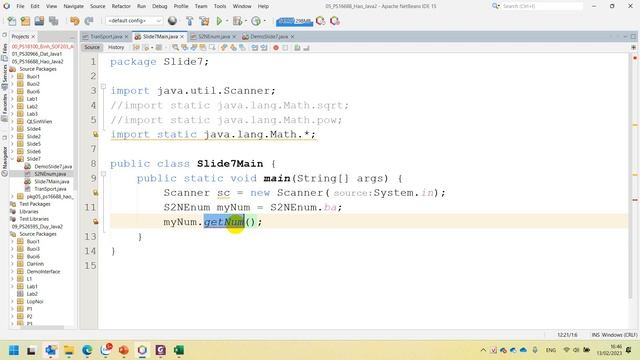This screenshot has width=640, height=360.
Task: Toggle Highlight Search in the editor toolbar
Action: tap(203, 48)
